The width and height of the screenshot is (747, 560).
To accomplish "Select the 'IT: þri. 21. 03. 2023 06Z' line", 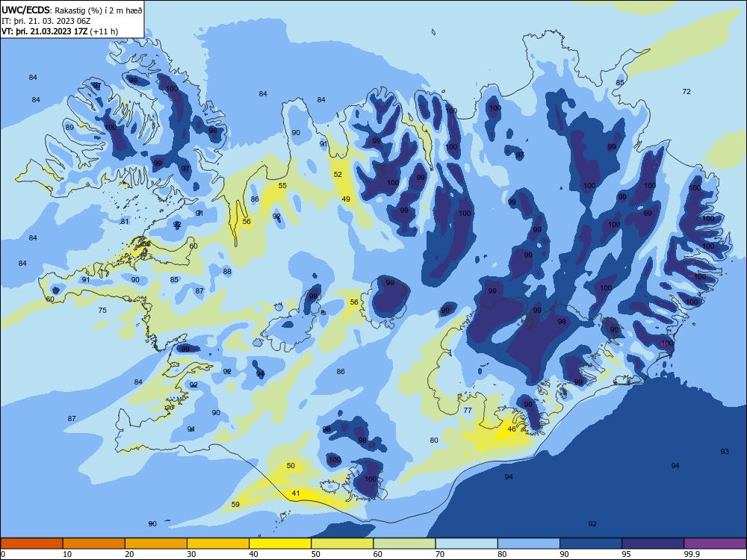I will pyautogui.click(x=46, y=21).
